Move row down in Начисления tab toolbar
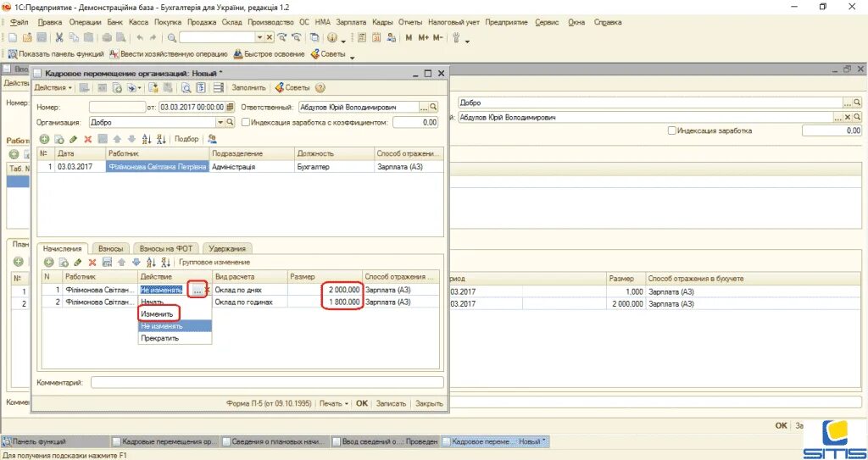Image resolution: width=868 pixels, height=460 pixels. 136,262
